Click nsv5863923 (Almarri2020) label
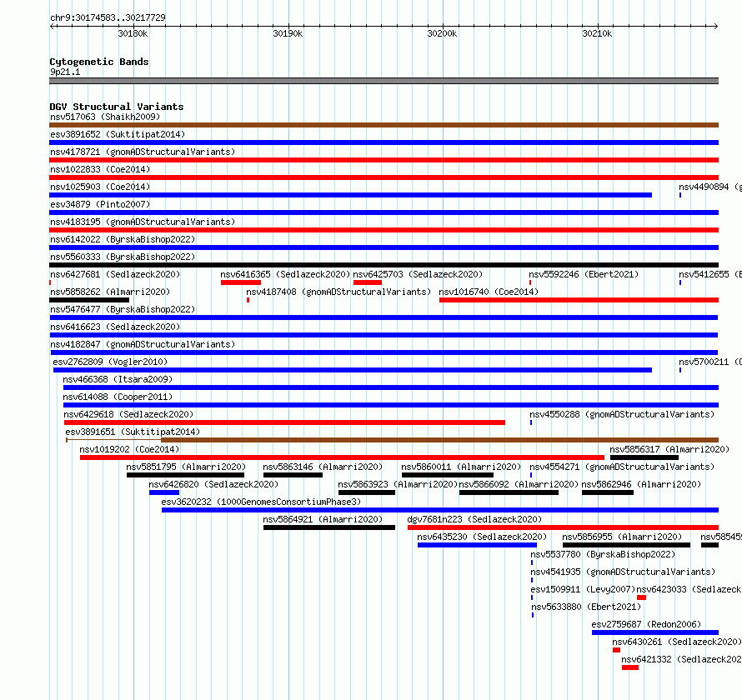The height and width of the screenshot is (700, 742). pyautogui.click(x=398, y=484)
